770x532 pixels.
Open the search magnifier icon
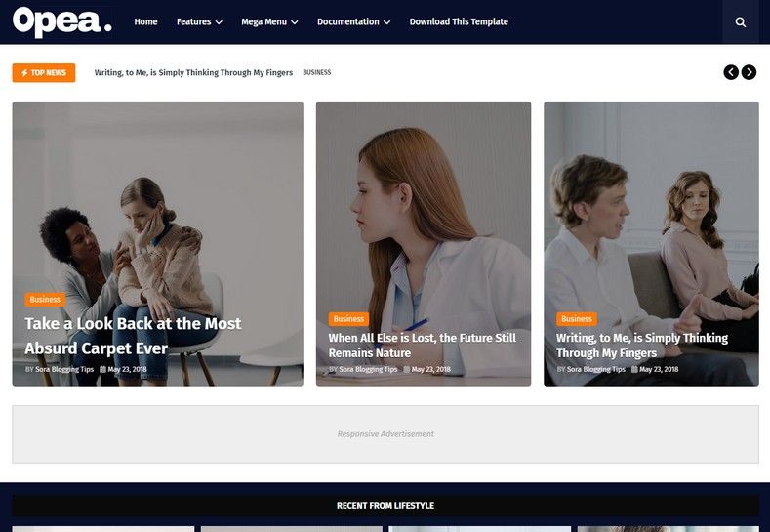[x=741, y=22]
